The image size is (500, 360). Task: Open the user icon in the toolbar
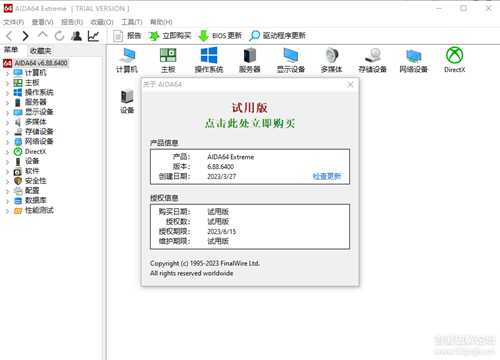pyautogui.click(x=77, y=36)
